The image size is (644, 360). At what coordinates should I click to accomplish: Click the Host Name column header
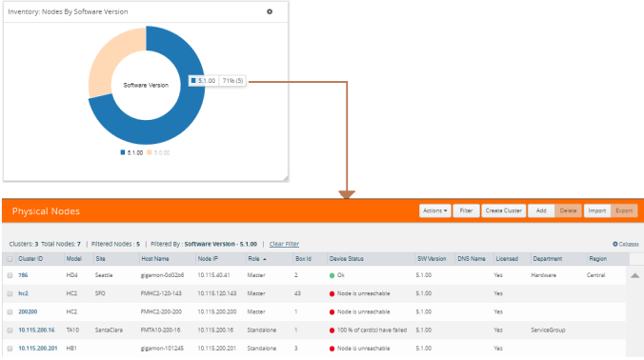[155, 259]
